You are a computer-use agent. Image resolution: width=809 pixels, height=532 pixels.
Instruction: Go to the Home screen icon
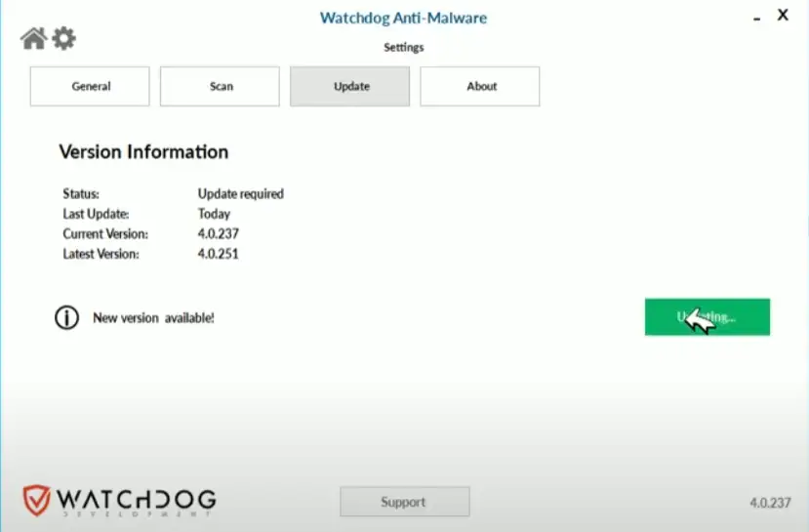coord(33,38)
